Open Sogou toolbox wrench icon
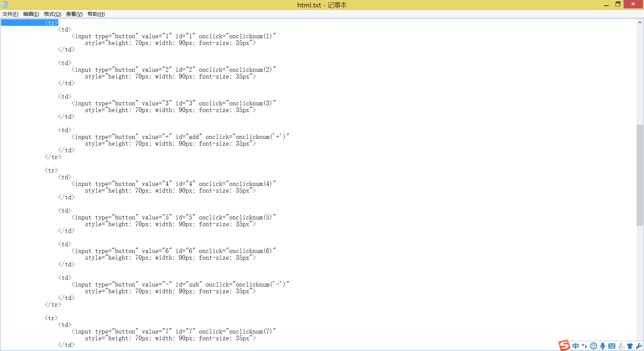This screenshot has width=644, height=351. coord(639,346)
